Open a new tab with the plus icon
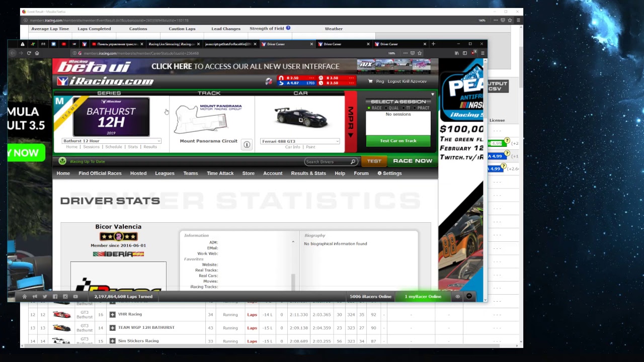 pos(433,44)
